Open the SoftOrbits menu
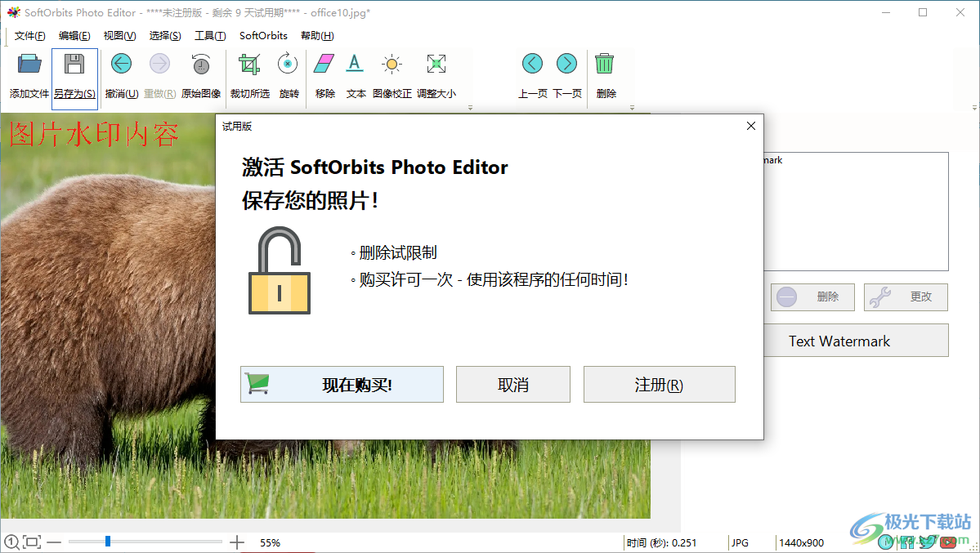Viewport: 980px width, 553px height. tap(262, 36)
